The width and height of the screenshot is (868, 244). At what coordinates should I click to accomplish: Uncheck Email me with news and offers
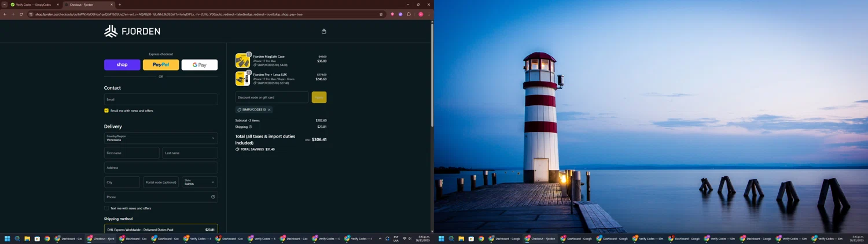click(x=106, y=110)
